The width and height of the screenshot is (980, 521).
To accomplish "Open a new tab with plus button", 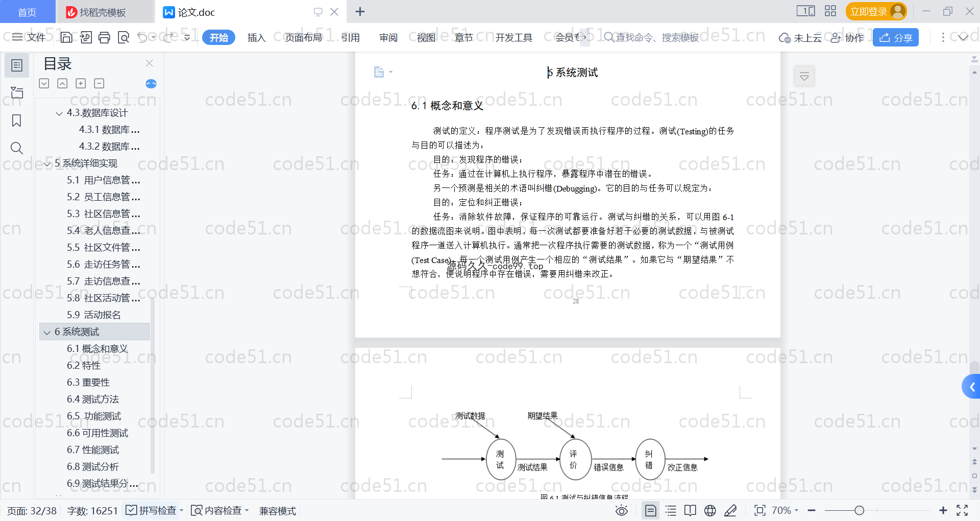I will pos(360,11).
